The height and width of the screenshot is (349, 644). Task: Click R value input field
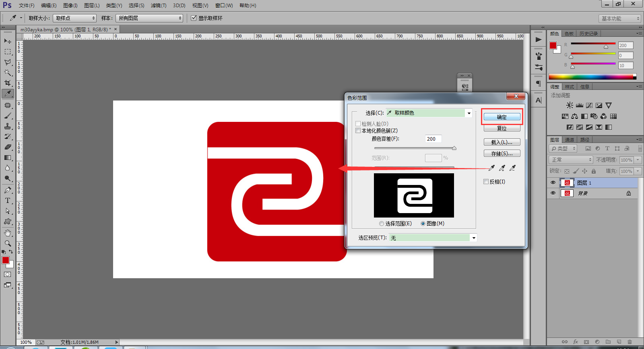(x=626, y=45)
